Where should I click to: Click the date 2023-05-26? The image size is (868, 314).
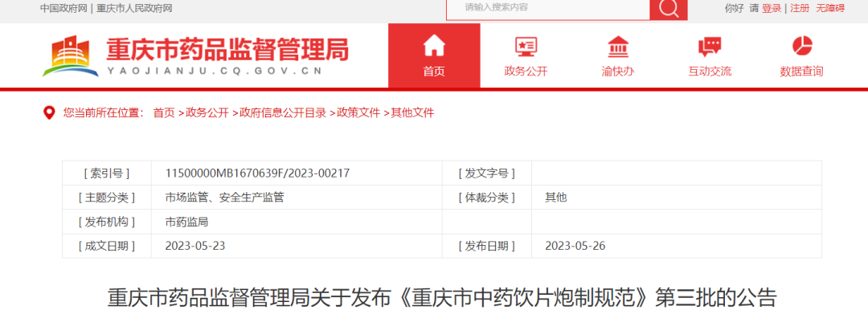[x=575, y=246]
